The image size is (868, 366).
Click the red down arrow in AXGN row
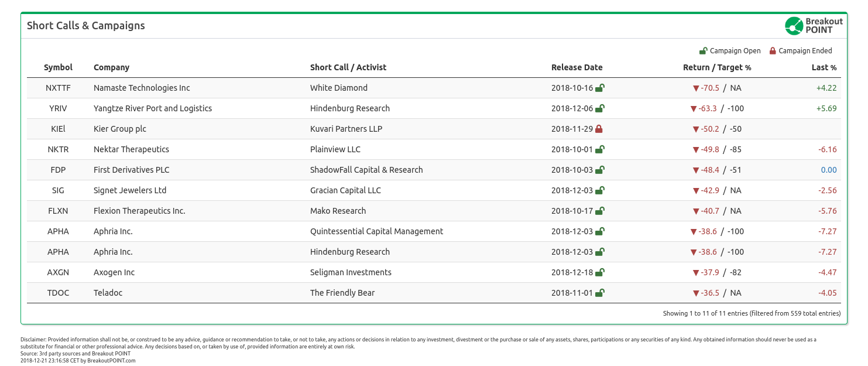696,273
